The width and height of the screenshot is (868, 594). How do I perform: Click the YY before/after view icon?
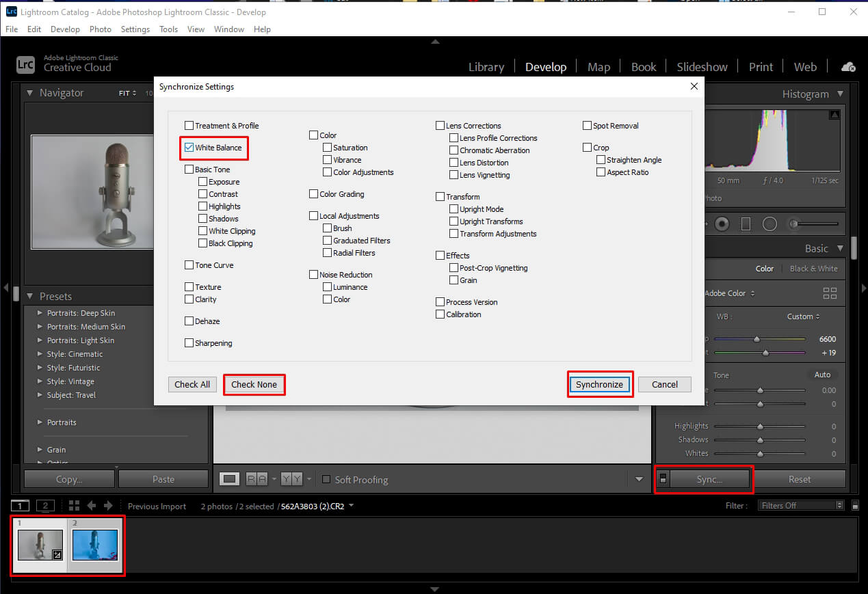[292, 479]
